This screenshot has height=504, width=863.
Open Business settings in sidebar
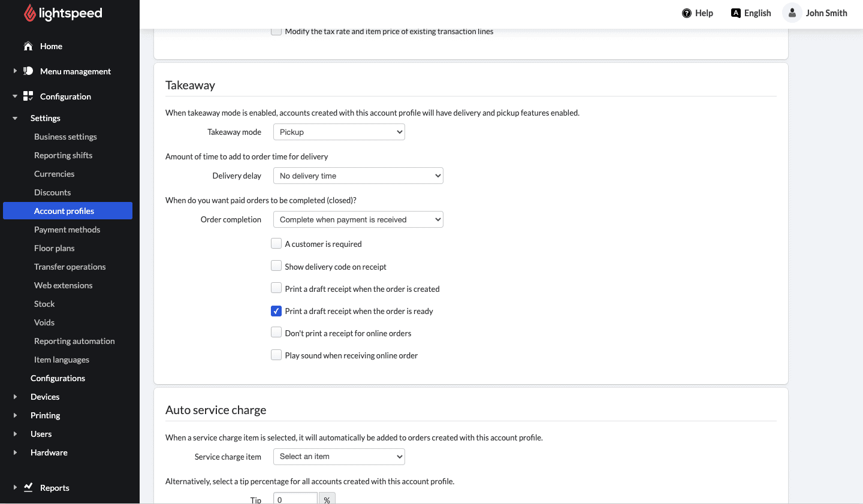pos(65,137)
